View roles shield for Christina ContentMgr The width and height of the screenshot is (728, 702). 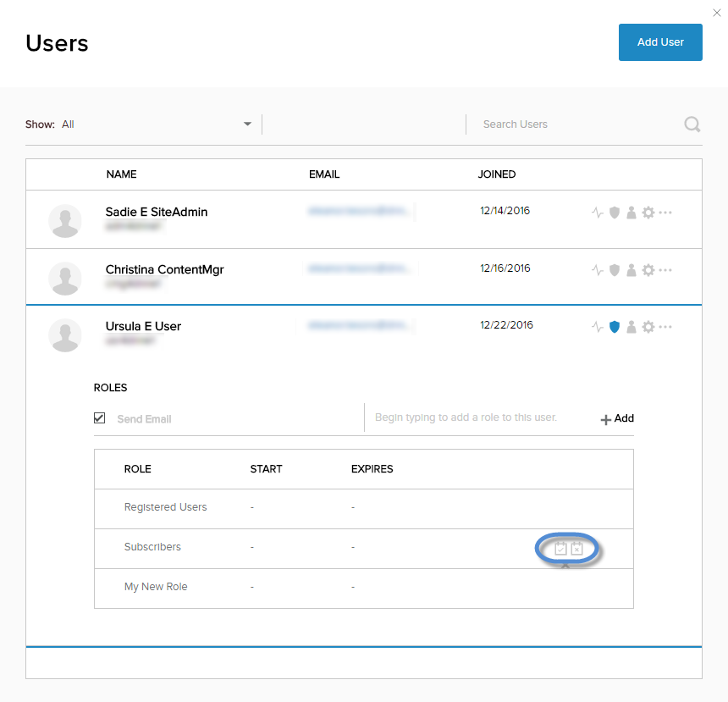click(x=615, y=269)
